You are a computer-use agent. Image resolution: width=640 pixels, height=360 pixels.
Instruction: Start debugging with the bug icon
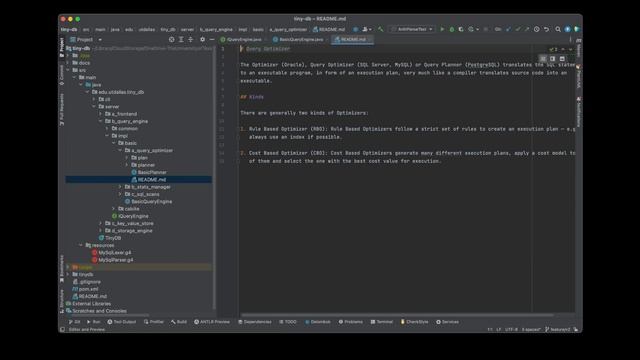tap(451, 29)
